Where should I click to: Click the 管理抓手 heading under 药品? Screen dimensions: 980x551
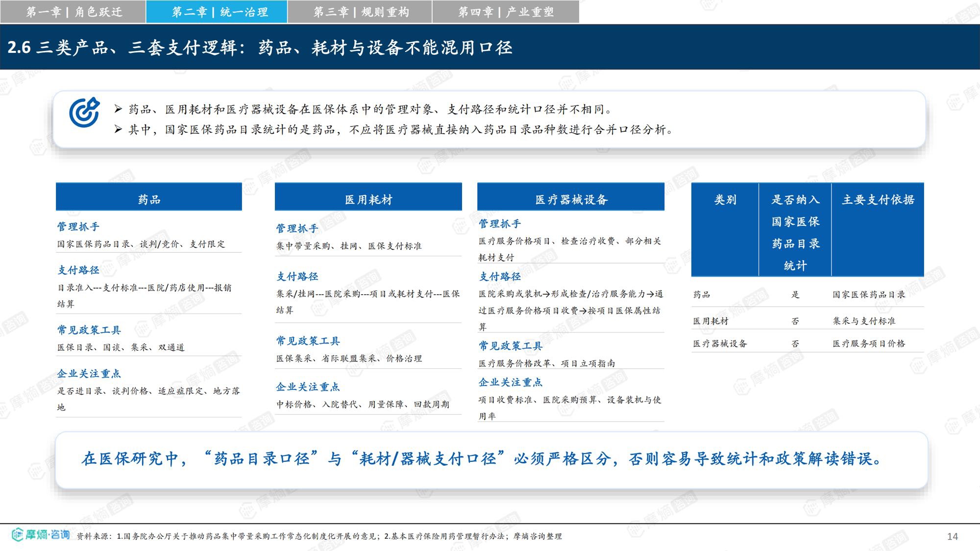(x=78, y=227)
